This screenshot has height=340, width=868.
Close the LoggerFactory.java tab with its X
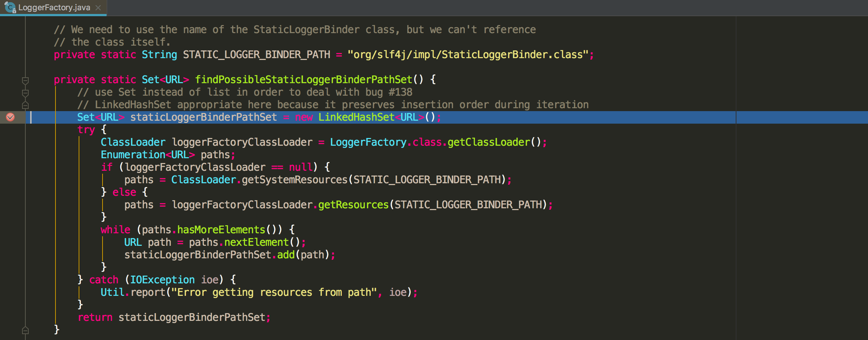[97, 7]
